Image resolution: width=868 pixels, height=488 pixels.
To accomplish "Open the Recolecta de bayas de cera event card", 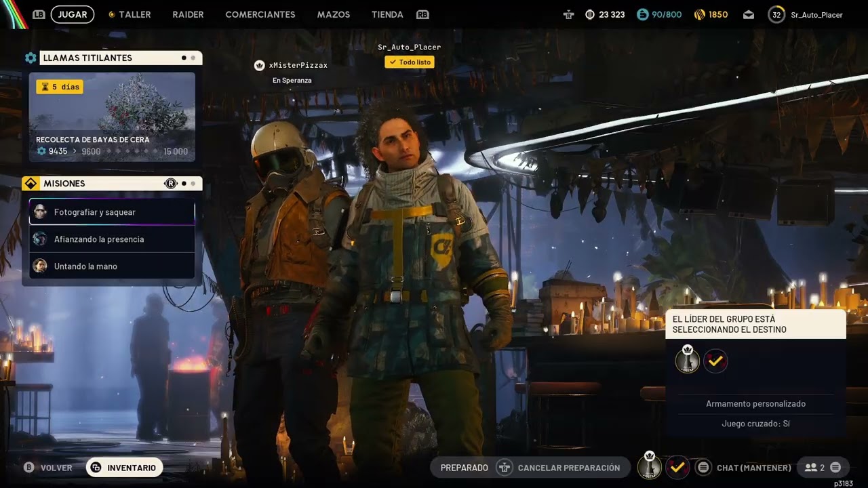I will tap(112, 117).
